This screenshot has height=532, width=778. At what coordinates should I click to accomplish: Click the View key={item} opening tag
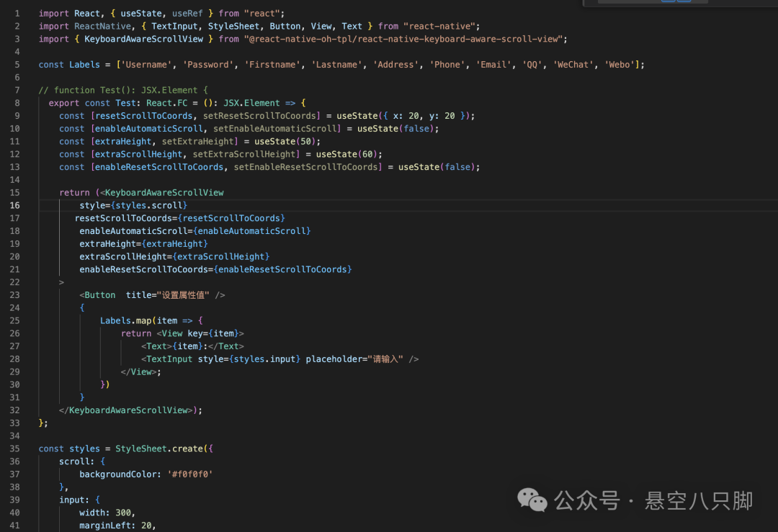coord(200,334)
